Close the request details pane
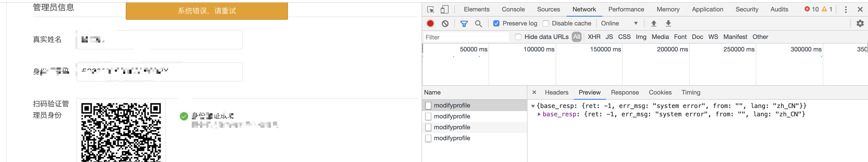The height and width of the screenshot is (162, 868). (534, 92)
